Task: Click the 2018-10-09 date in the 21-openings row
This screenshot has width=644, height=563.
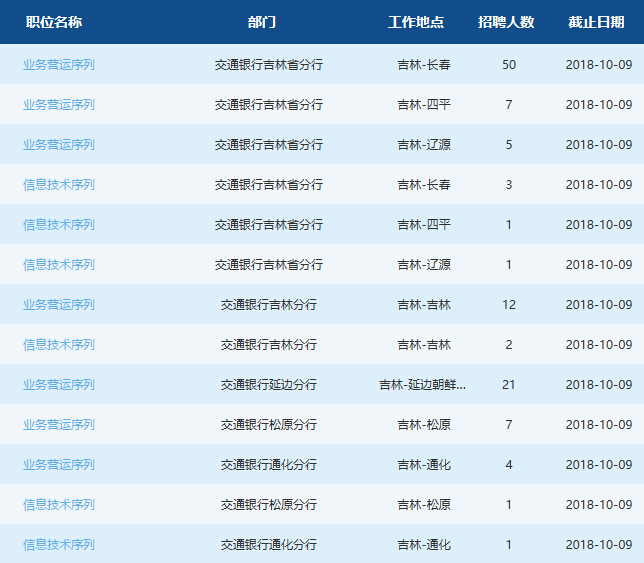Action: click(599, 385)
